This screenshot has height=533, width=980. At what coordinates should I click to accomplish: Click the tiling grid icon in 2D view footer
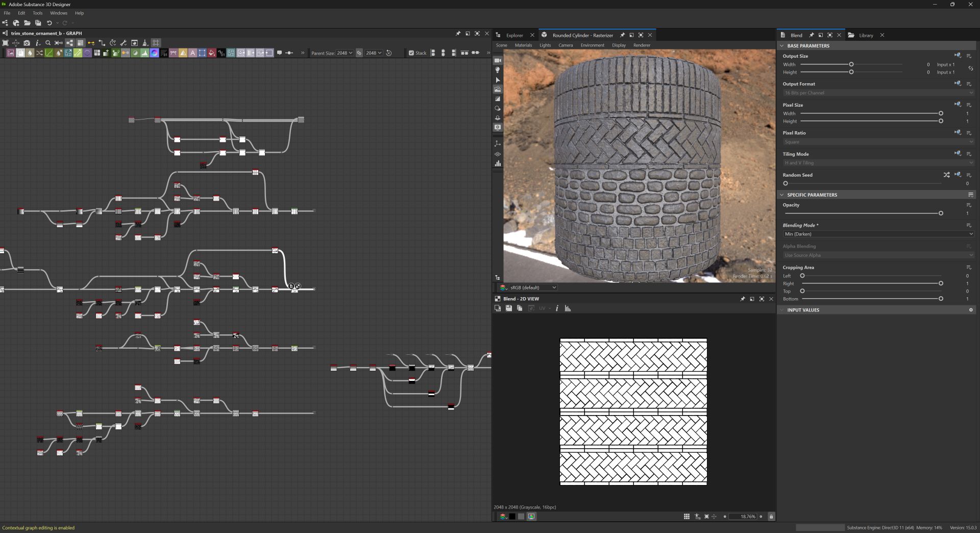pos(687,517)
